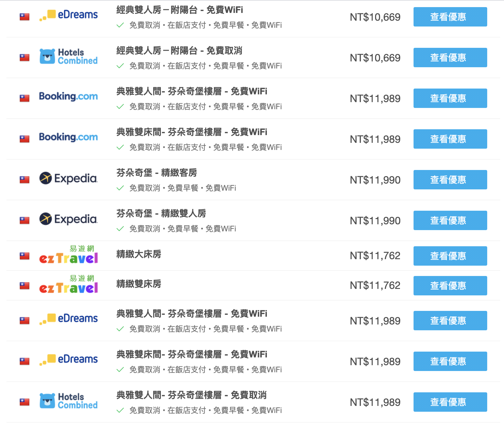Screen dimensions: 504x424
Task: Click Expedia logo beside 精緻雙人房
Action: 68,219
